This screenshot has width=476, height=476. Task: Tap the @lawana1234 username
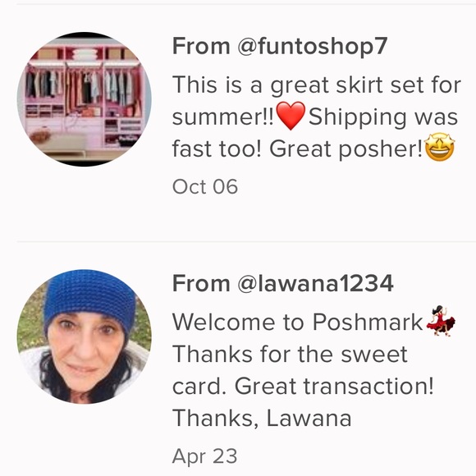315,283
